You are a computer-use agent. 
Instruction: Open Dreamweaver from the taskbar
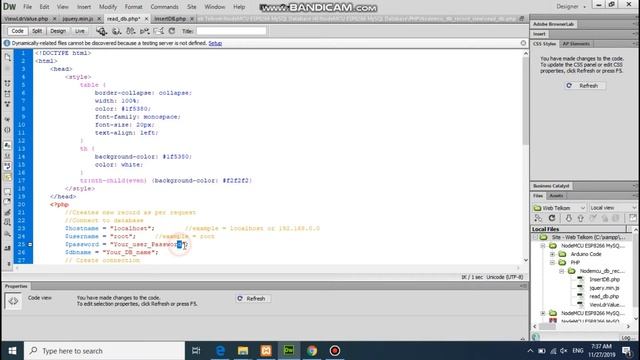[289, 351]
